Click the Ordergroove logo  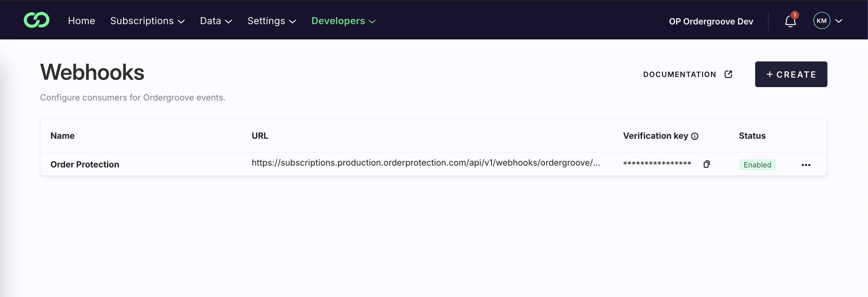(x=36, y=20)
